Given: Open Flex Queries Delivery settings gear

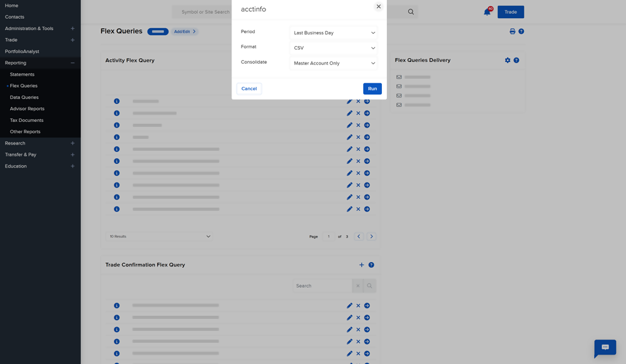Looking at the screenshot, I should (507, 60).
